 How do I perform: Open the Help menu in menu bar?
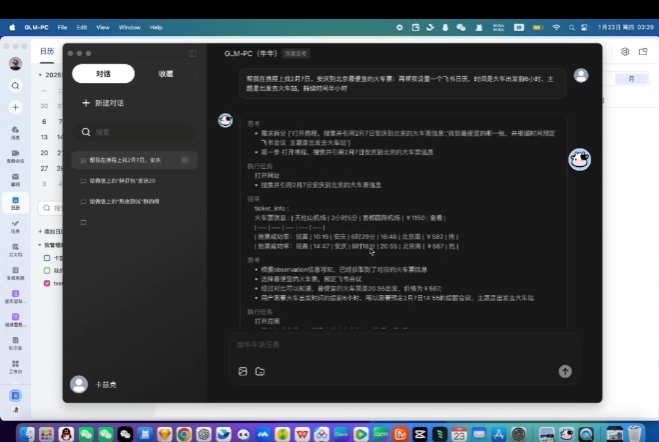point(156,27)
